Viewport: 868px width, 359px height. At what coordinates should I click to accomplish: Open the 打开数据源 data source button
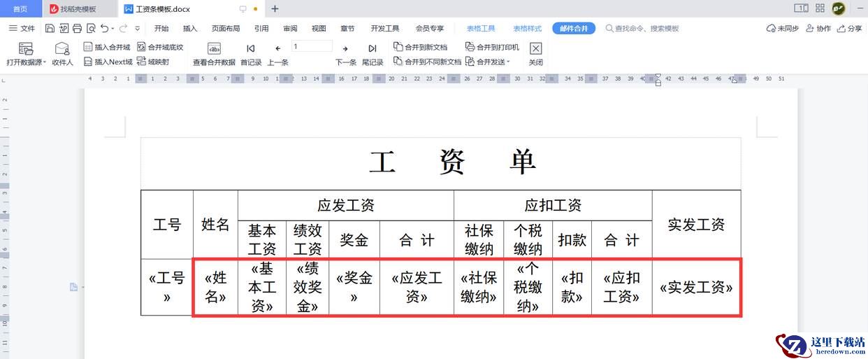pyautogui.click(x=26, y=55)
